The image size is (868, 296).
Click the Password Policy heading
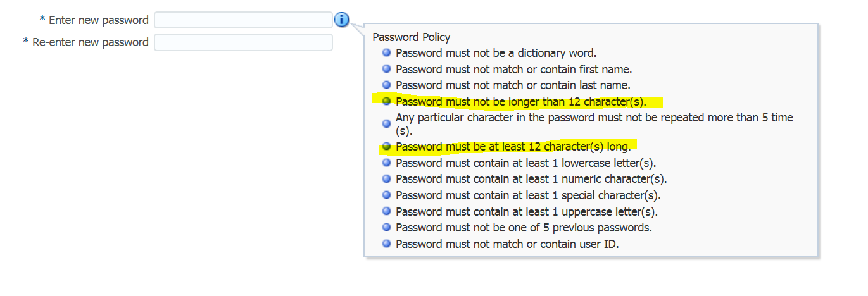412,37
